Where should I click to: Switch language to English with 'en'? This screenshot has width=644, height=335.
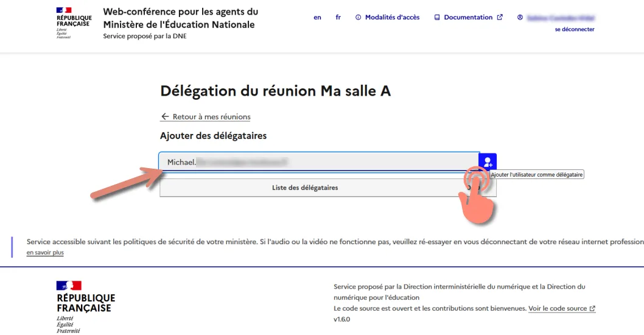tap(317, 17)
